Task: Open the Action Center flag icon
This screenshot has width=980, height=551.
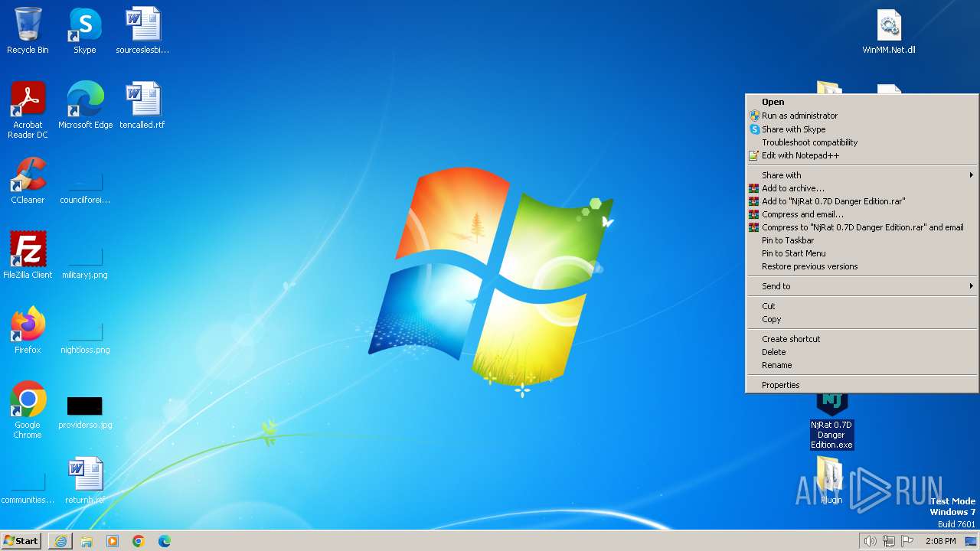Action: (x=907, y=541)
